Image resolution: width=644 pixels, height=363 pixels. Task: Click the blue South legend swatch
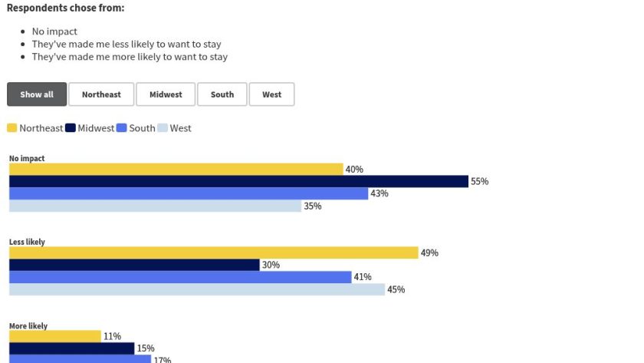(122, 128)
